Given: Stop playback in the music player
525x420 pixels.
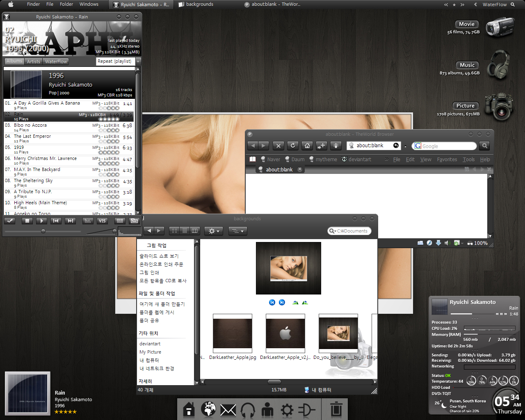Looking at the screenshot, I should click(x=27, y=221).
